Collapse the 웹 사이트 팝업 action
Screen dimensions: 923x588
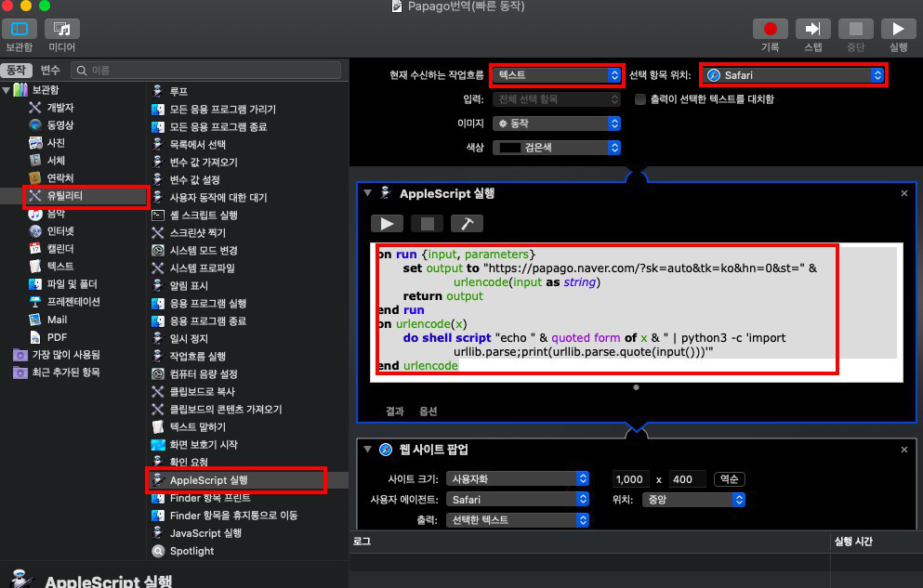coord(368,450)
